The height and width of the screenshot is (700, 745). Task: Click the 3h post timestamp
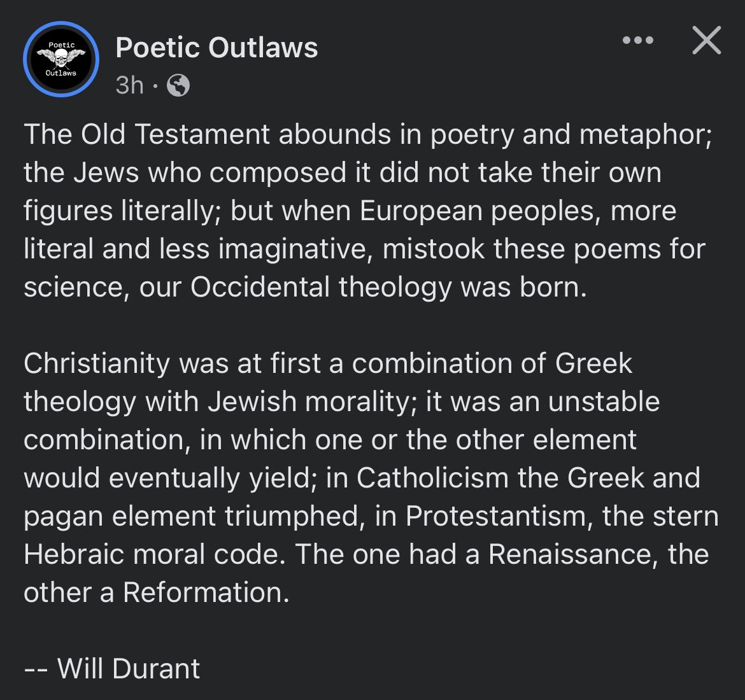click(130, 85)
